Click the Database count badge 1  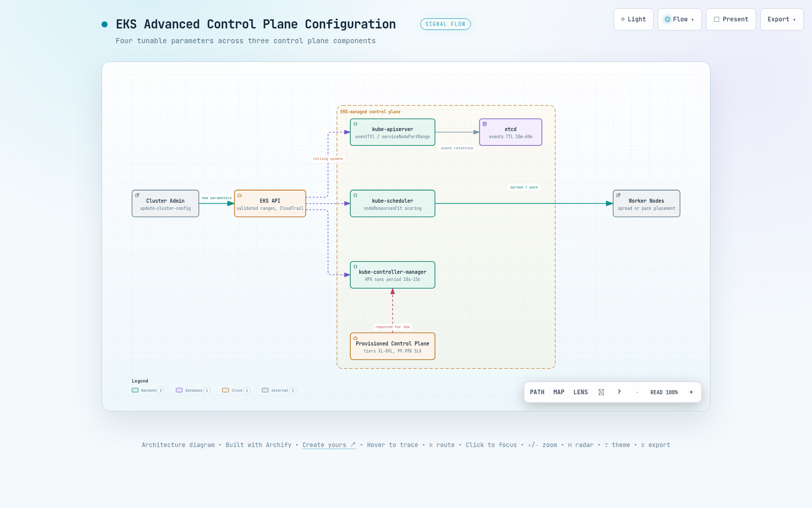[207, 391]
